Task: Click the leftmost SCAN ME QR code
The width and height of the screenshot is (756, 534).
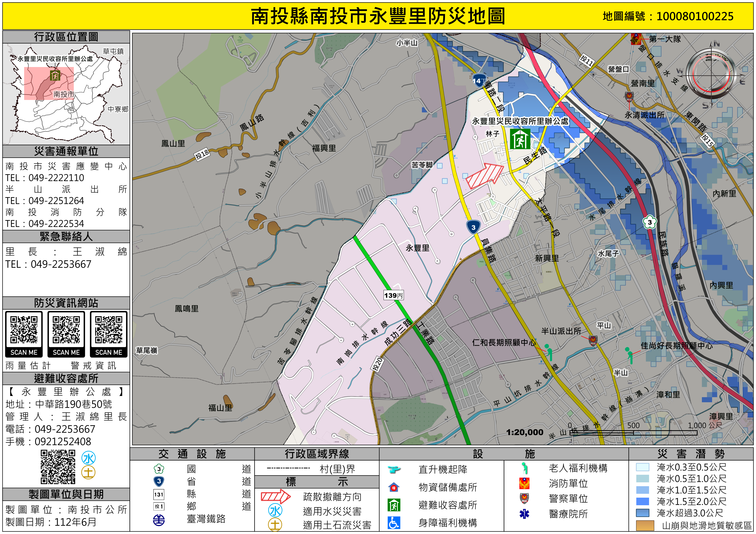Action: click(x=24, y=330)
